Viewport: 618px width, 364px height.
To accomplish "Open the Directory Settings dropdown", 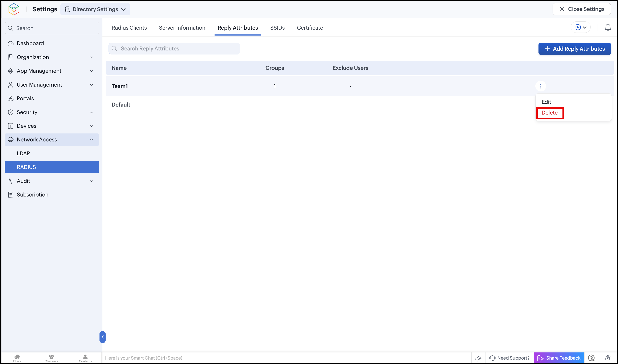I will point(95,9).
